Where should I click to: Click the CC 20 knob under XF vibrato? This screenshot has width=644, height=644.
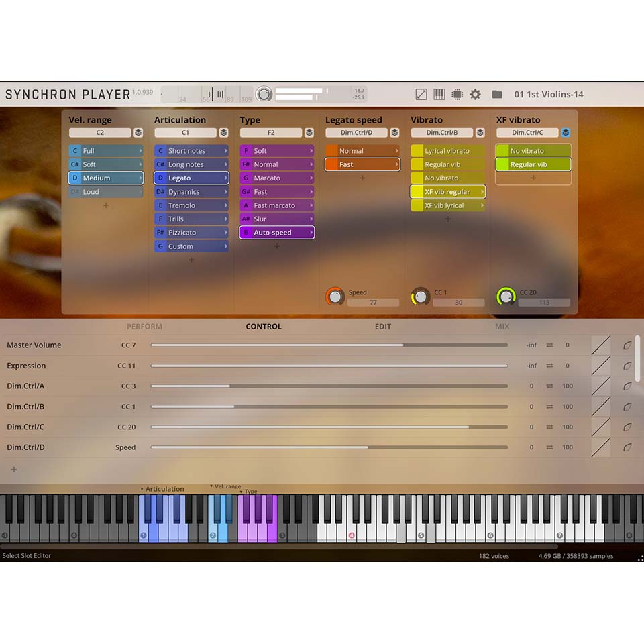pos(506,296)
